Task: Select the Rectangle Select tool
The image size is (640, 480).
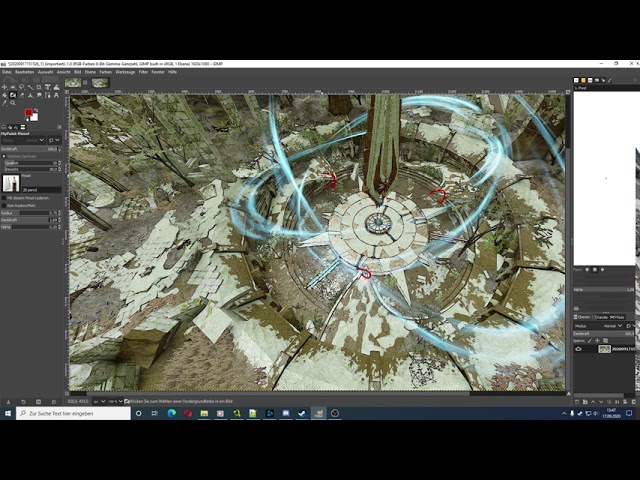Action: pos(13,87)
